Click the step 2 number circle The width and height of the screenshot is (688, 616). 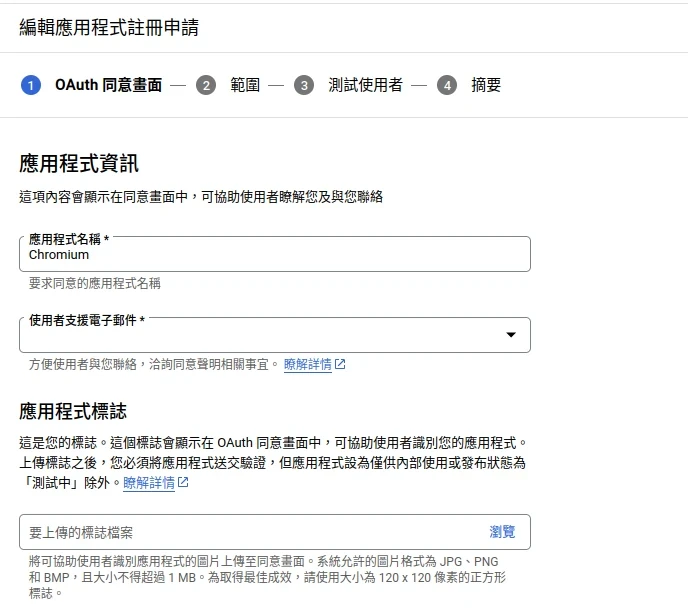(206, 85)
